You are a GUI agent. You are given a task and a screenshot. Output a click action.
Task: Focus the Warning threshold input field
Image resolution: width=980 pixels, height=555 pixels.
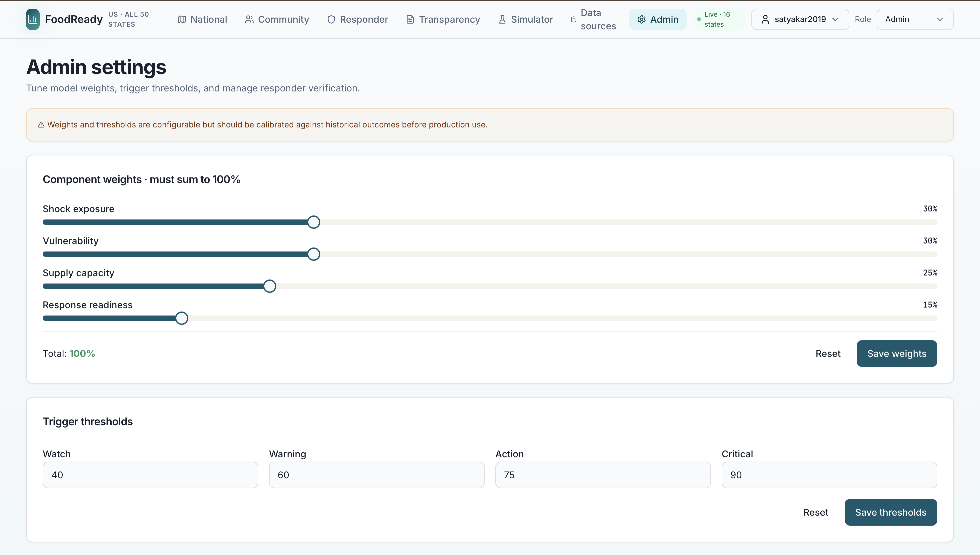[x=376, y=475]
